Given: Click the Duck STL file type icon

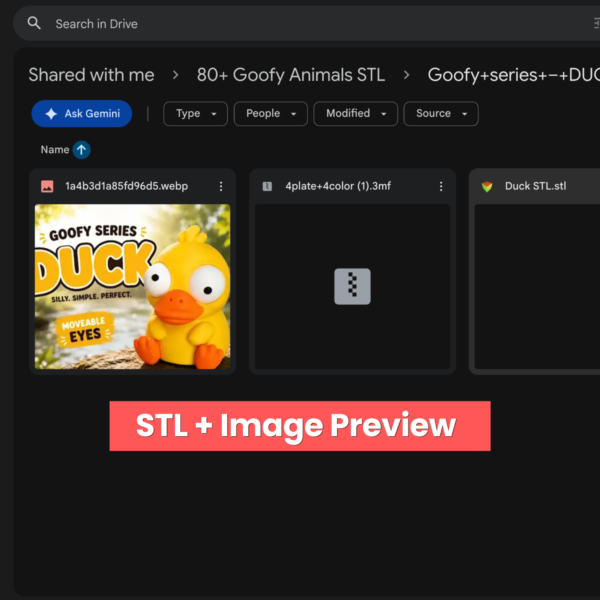Looking at the screenshot, I should [x=487, y=186].
